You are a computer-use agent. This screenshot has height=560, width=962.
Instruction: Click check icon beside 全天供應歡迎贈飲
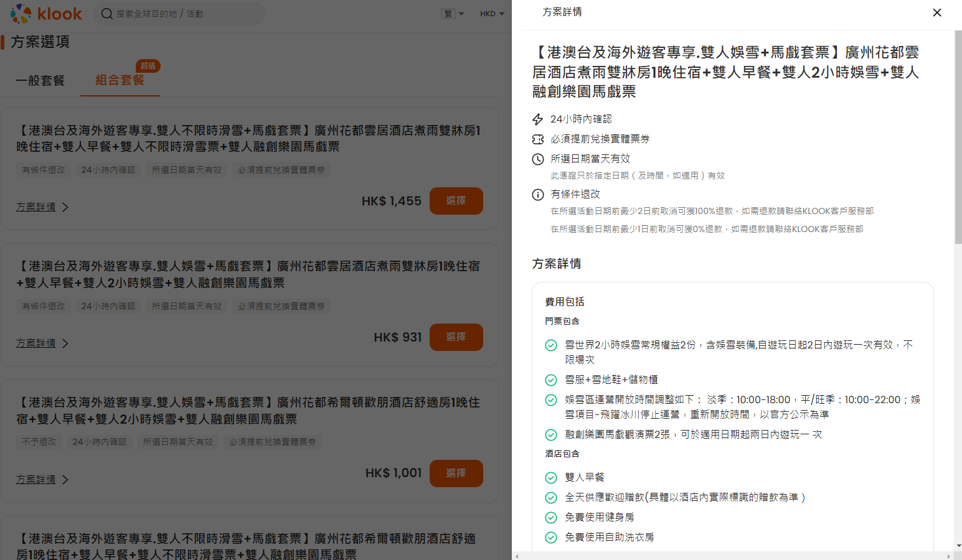551,498
